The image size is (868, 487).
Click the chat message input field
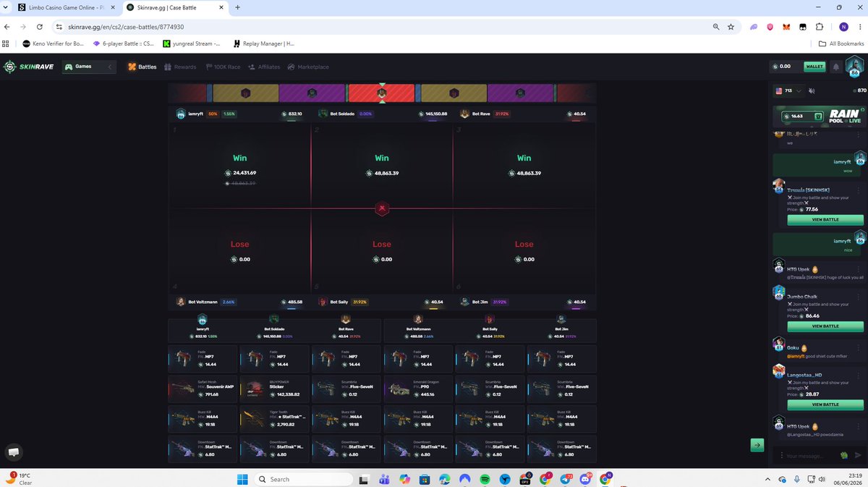pyautogui.click(x=809, y=456)
